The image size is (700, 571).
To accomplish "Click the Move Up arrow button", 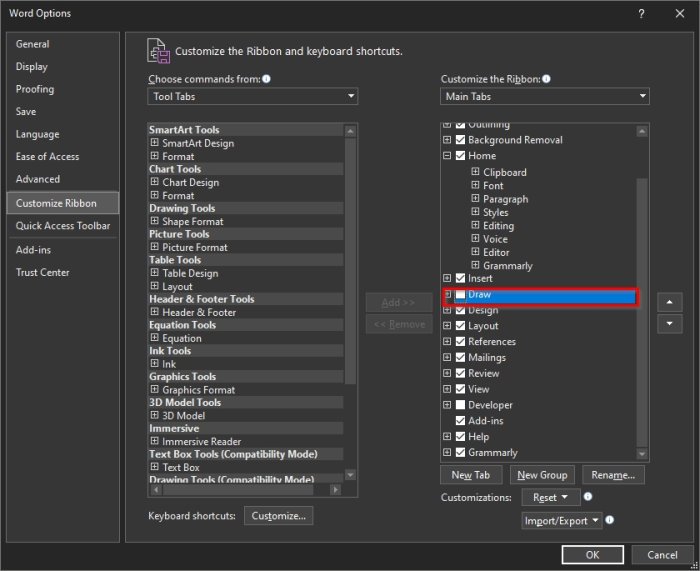I will pyautogui.click(x=670, y=301).
